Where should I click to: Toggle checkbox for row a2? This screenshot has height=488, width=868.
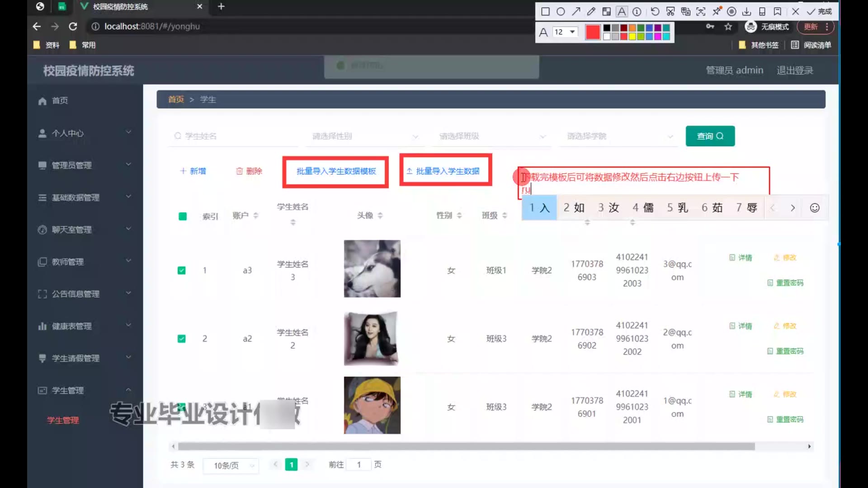[x=182, y=338]
